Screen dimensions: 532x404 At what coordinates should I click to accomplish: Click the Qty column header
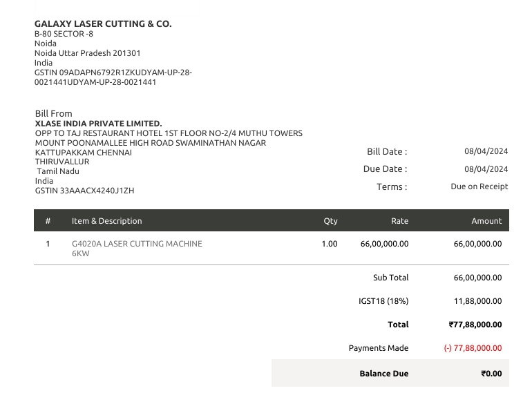330,221
